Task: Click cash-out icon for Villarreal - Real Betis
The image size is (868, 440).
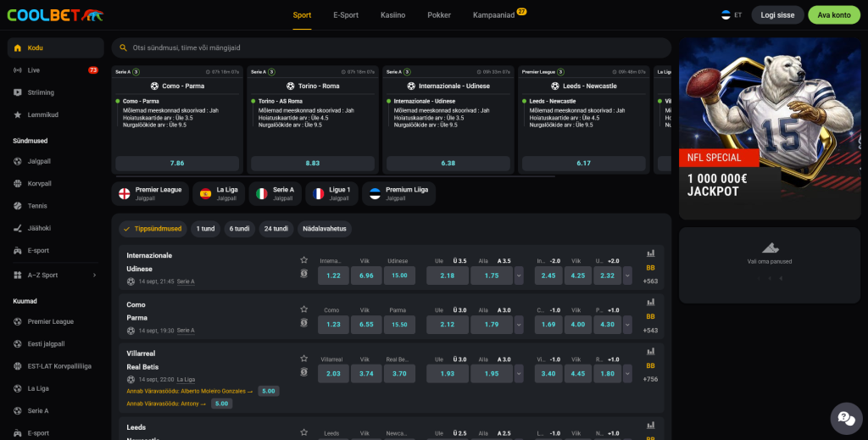Action: pyautogui.click(x=304, y=372)
